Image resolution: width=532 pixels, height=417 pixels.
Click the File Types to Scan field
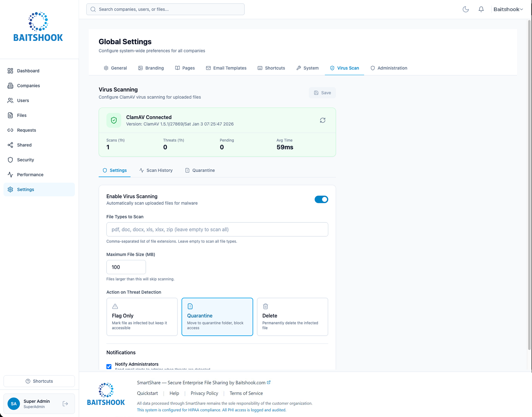coord(217,230)
